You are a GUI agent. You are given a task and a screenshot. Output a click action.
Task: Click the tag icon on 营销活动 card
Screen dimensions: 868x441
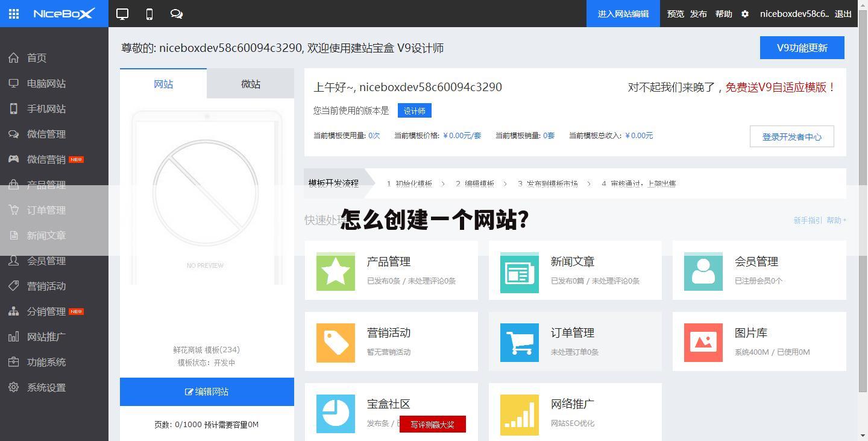[x=335, y=343]
